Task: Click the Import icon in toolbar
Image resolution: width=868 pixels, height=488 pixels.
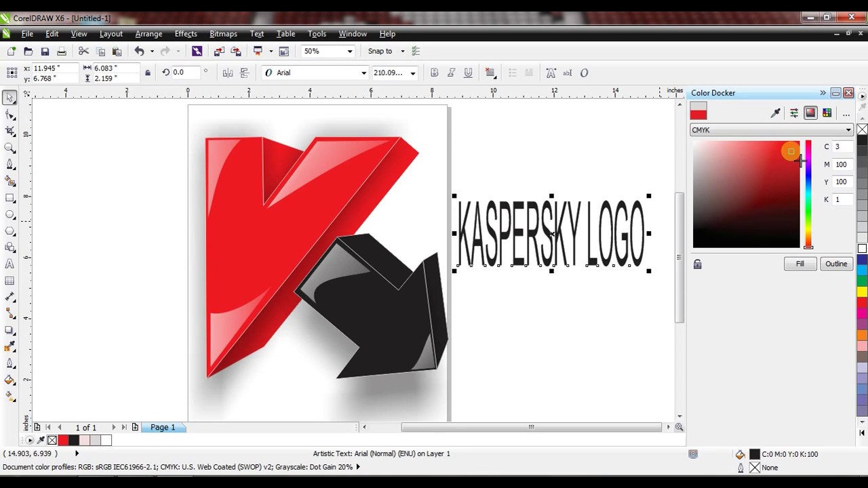Action: (219, 51)
